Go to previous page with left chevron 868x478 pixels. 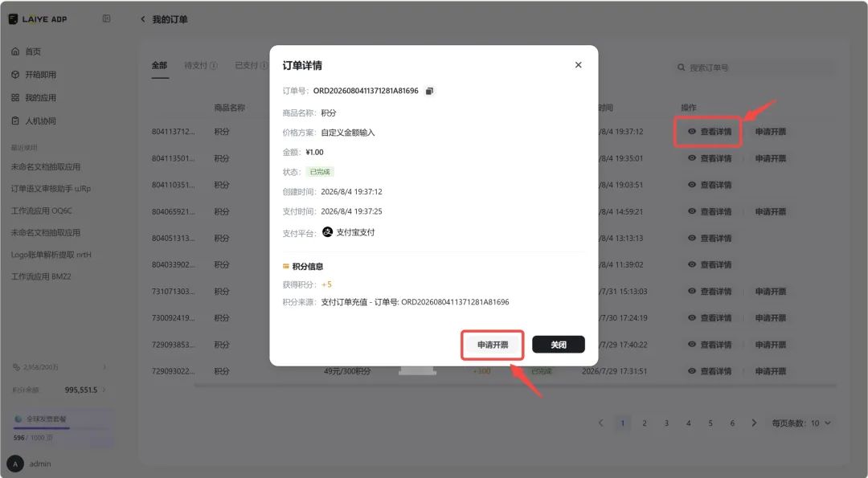coord(600,423)
